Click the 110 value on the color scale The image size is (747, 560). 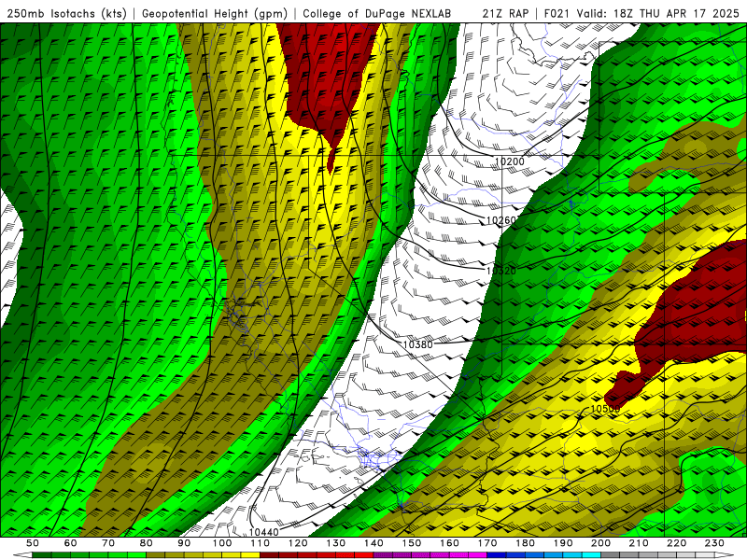click(261, 543)
